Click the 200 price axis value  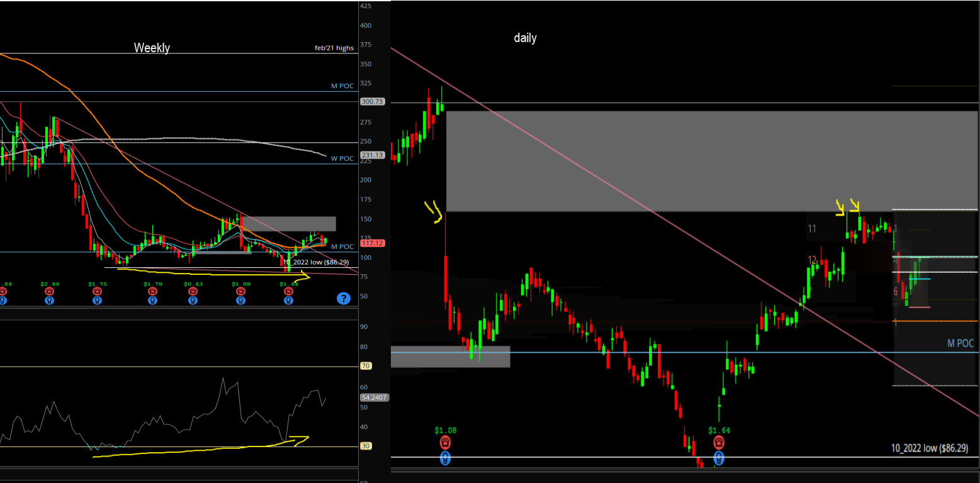(365, 180)
